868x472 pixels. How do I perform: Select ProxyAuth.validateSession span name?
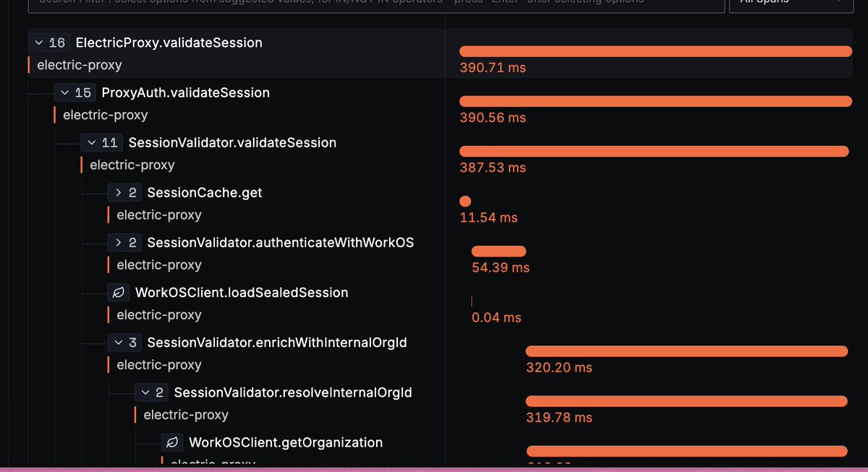pyautogui.click(x=186, y=93)
